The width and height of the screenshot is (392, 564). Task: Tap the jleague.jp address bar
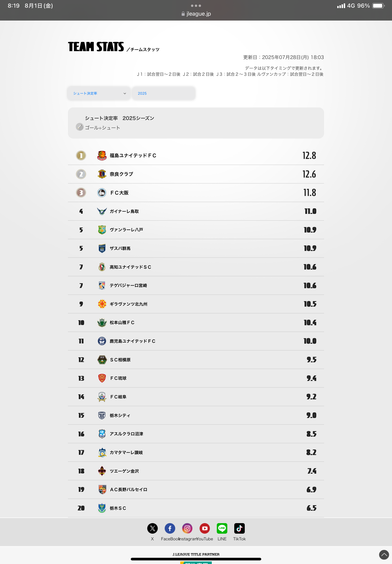196,14
